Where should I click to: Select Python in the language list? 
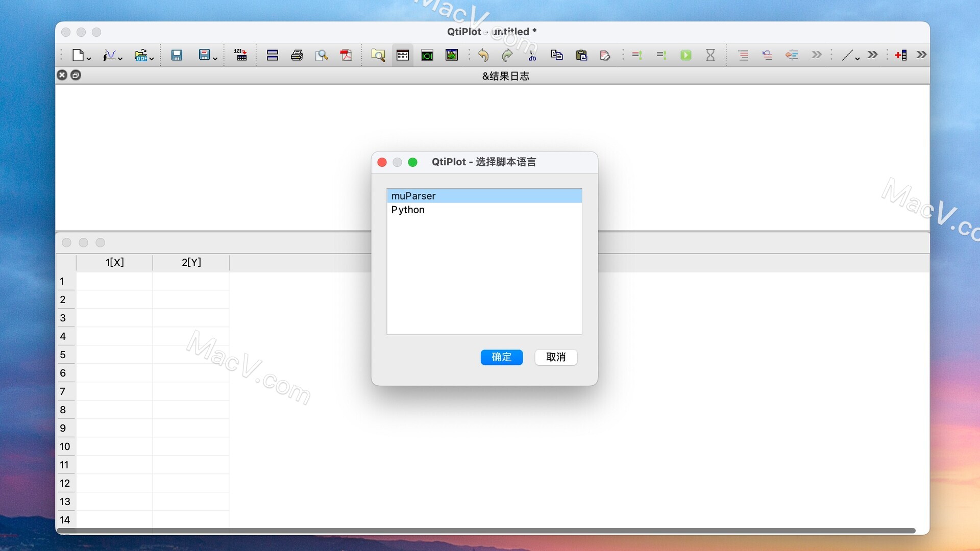click(408, 210)
